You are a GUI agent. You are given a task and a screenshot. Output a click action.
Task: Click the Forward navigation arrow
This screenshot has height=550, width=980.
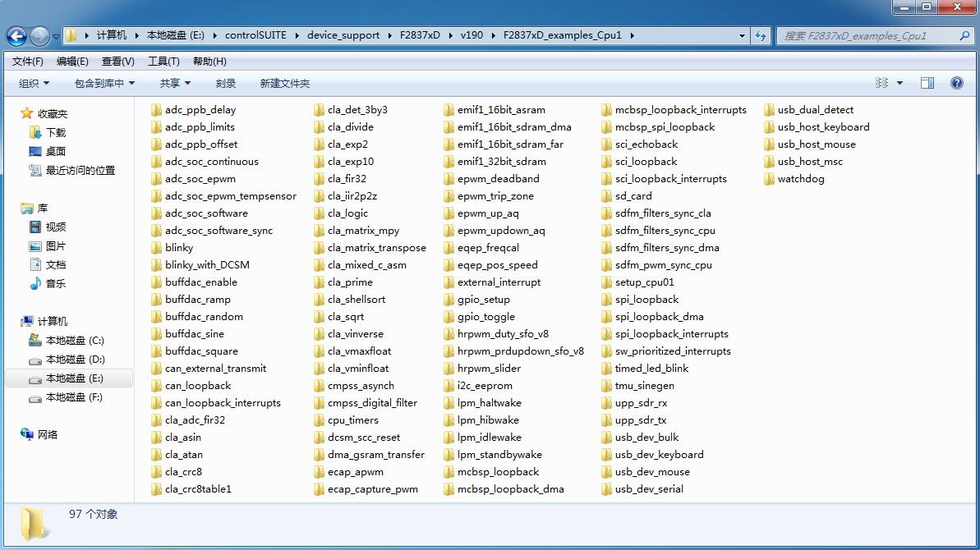[x=39, y=35]
